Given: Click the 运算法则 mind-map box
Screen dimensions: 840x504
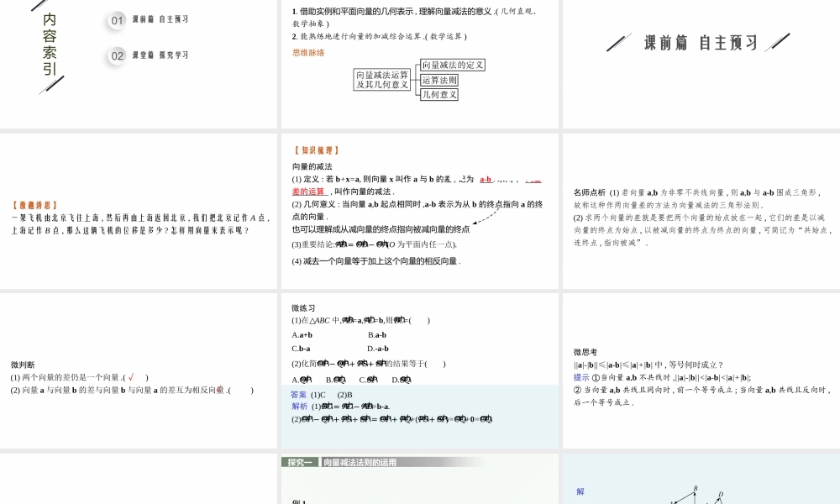Looking at the screenshot, I should point(439,80).
